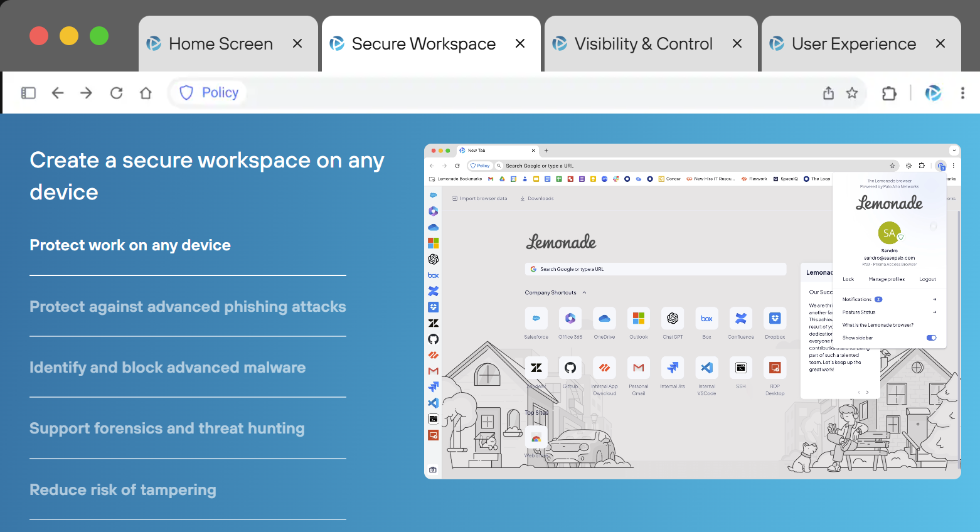Screen dimensions: 980x532
Task: Open the extensions puzzle icon
Action: tap(889, 93)
